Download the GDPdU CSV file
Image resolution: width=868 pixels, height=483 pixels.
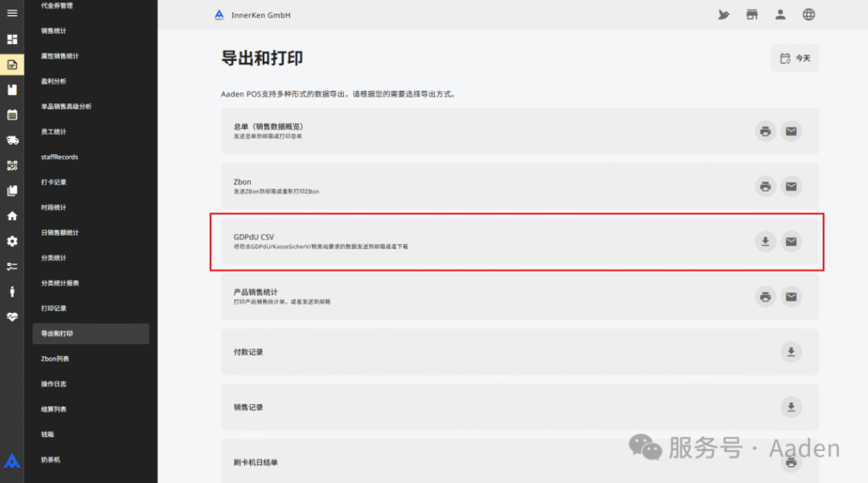click(765, 241)
